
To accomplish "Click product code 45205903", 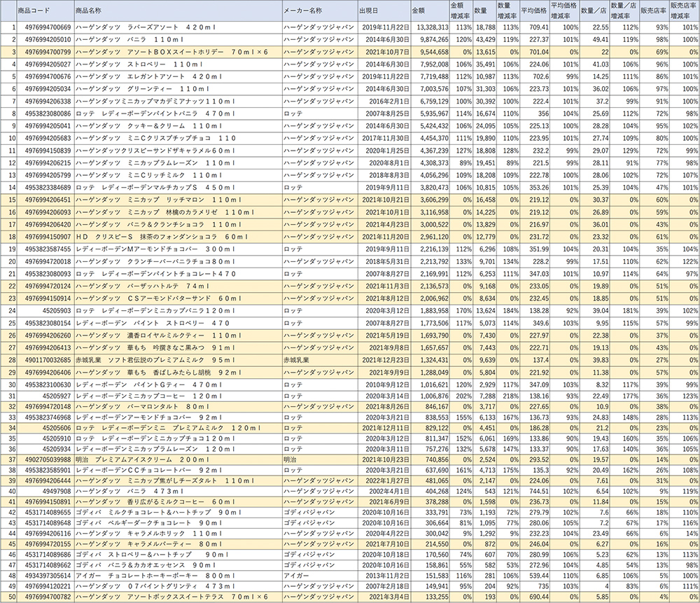I will pos(45,310).
